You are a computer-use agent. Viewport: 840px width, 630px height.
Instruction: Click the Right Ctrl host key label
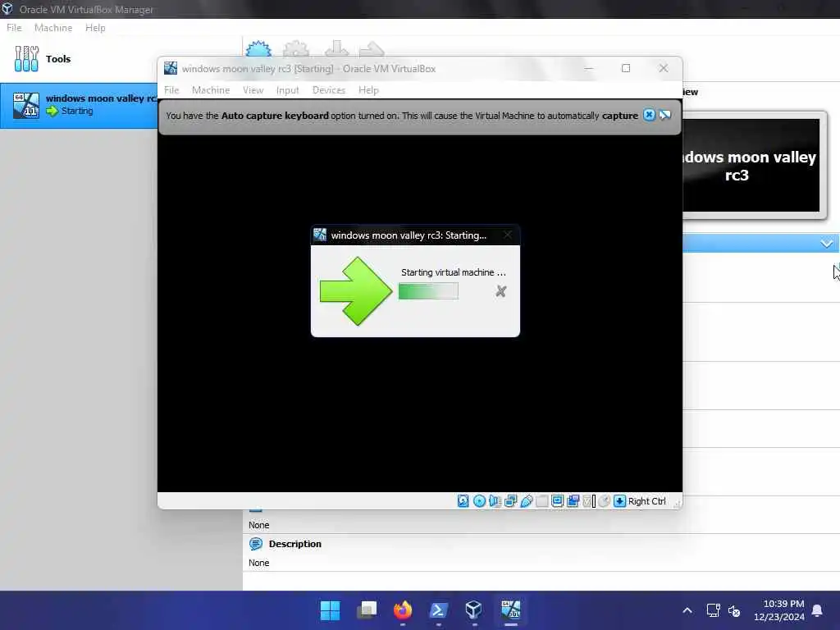click(646, 501)
